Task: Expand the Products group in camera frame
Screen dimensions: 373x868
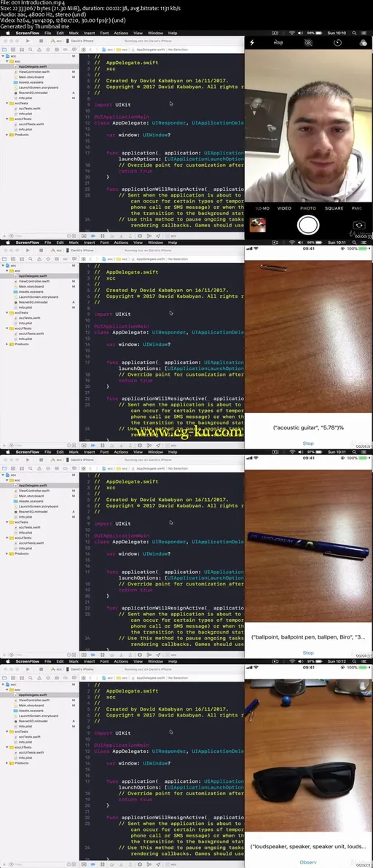Action: (x=6, y=135)
